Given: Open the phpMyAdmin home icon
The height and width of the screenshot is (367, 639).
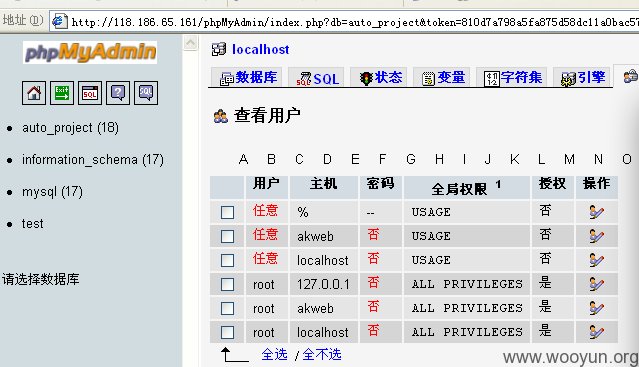Looking at the screenshot, I should click(x=34, y=93).
